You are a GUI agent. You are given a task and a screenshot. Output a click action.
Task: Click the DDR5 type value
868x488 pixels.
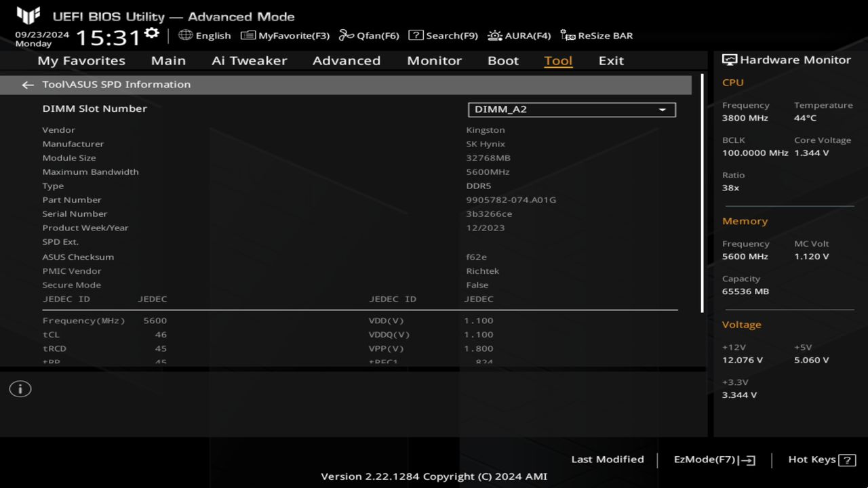coord(479,186)
